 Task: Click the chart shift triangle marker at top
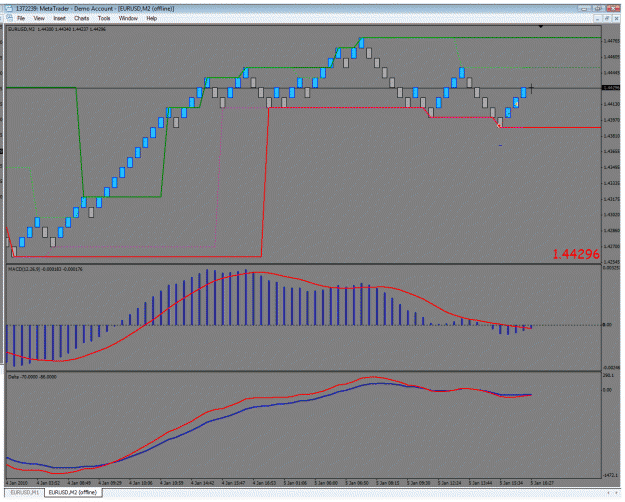pos(541,27)
